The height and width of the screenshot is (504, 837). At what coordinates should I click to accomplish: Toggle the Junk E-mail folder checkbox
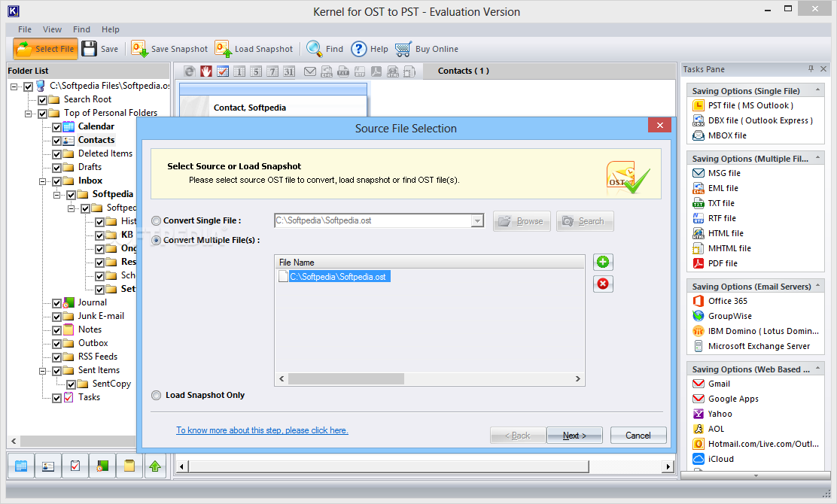pyautogui.click(x=56, y=317)
